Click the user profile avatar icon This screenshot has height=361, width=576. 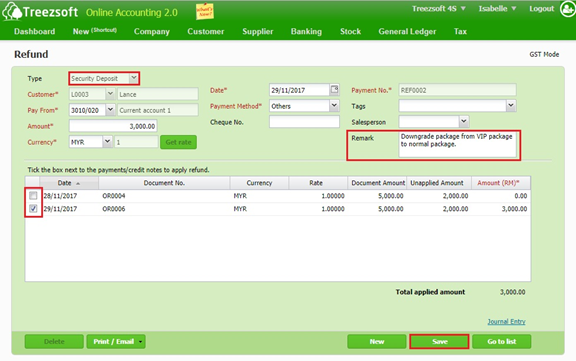coord(568,9)
